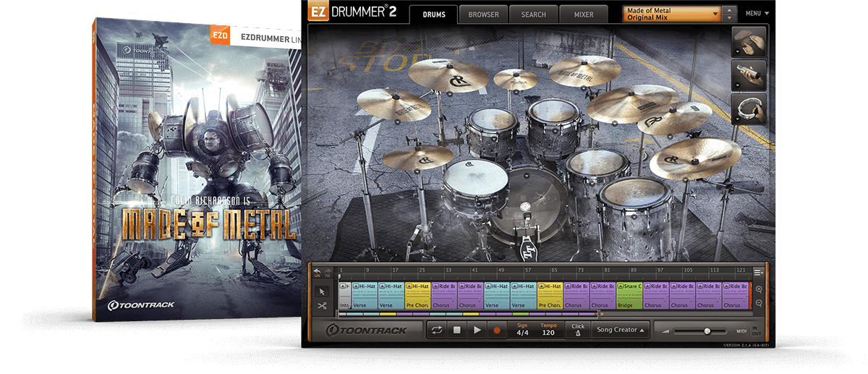Open the song track menu icon
The height and width of the screenshot is (374, 868).
click(x=758, y=272)
